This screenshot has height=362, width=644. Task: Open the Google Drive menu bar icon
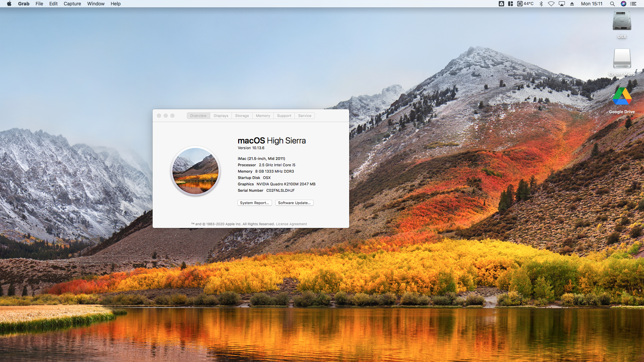501,4
